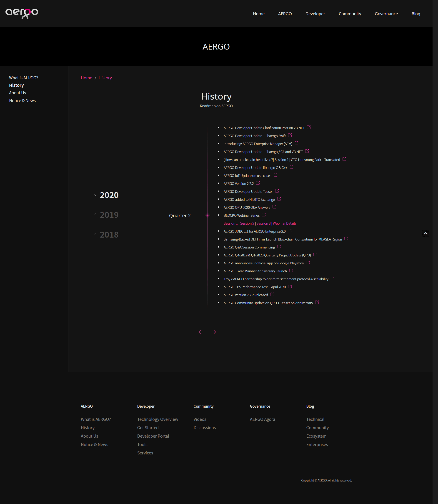
Task: Open Webinar Details link
Action: 285,223
